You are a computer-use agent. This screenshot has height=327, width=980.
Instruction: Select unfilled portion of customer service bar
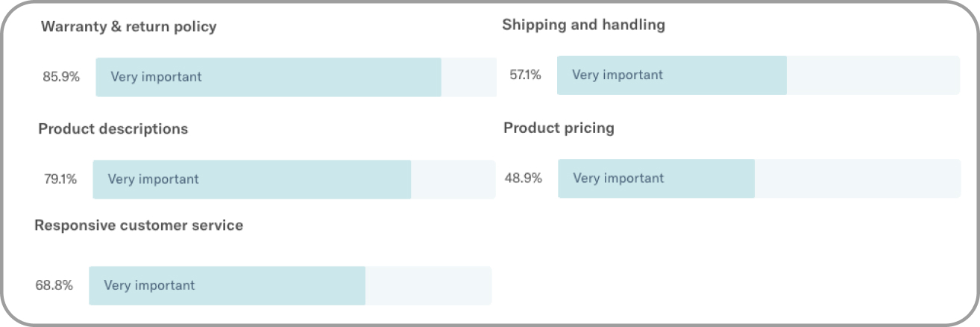point(428,285)
